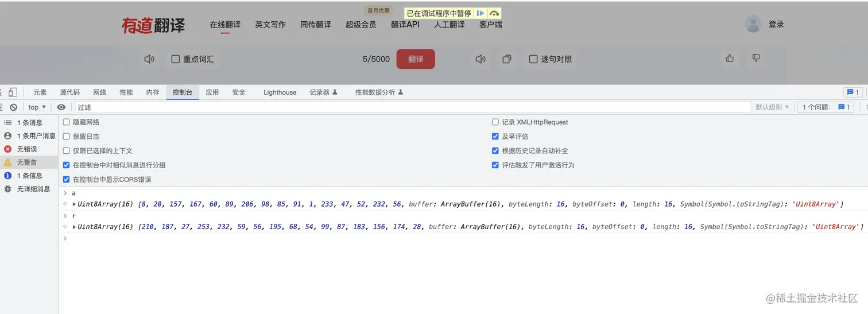Open 'Lighthouse' DevTools tab
Screen dimensions: 868x314
click(280, 92)
